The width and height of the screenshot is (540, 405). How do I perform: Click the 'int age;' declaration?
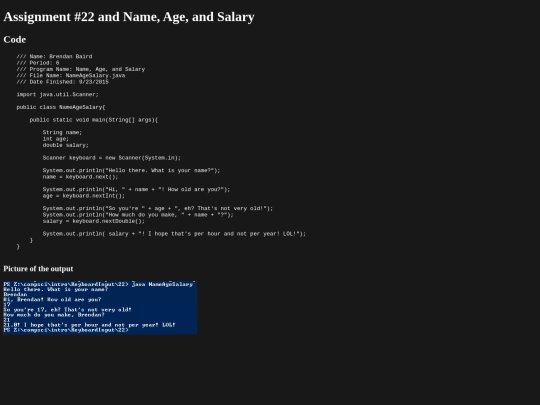(56, 139)
